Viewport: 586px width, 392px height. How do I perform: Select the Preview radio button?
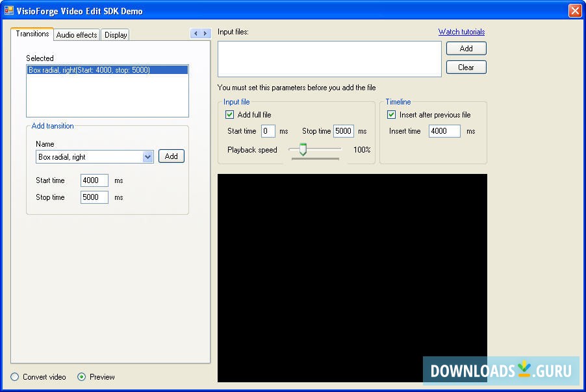tap(81, 377)
